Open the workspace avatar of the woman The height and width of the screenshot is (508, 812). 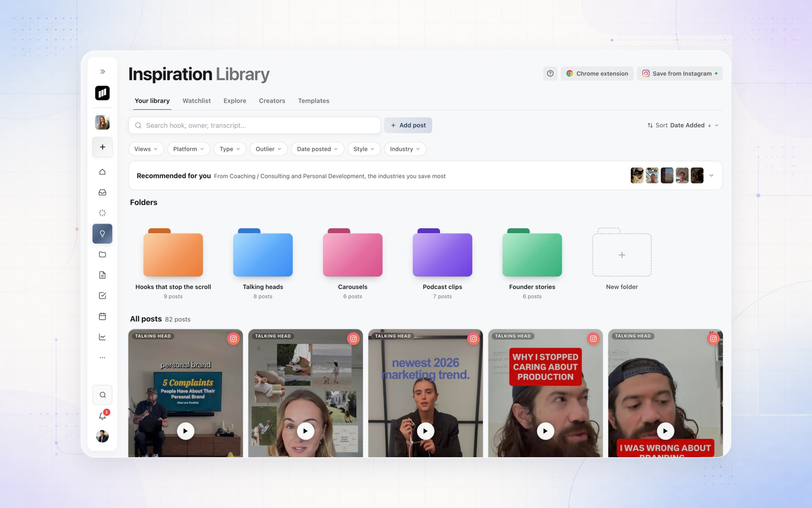click(103, 122)
